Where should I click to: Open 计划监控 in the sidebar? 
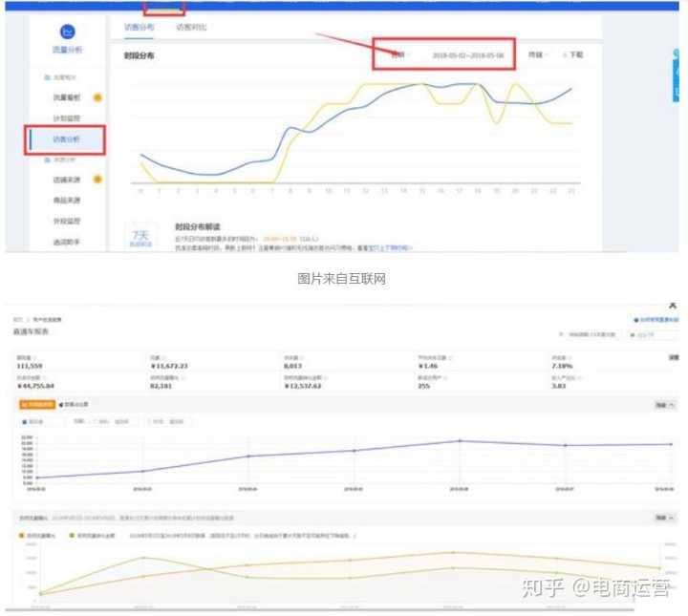(x=67, y=118)
